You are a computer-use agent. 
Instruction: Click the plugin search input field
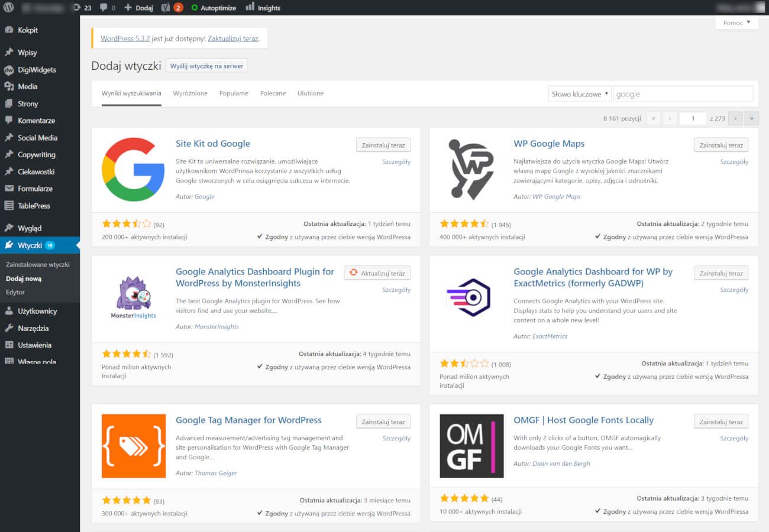tap(683, 94)
